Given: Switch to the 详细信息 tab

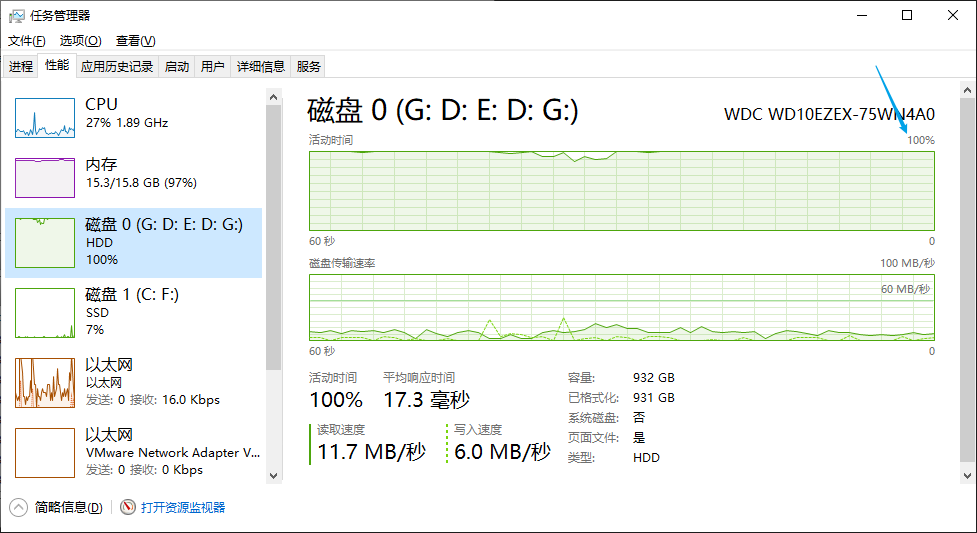Looking at the screenshot, I should coord(260,67).
